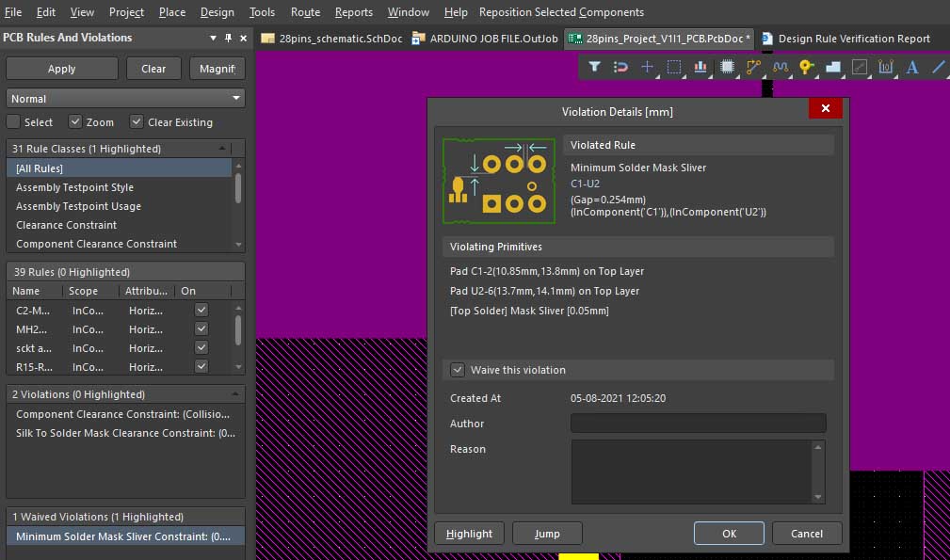Enable the Select checkbox
This screenshot has height=560, width=950.
pyautogui.click(x=14, y=122)
